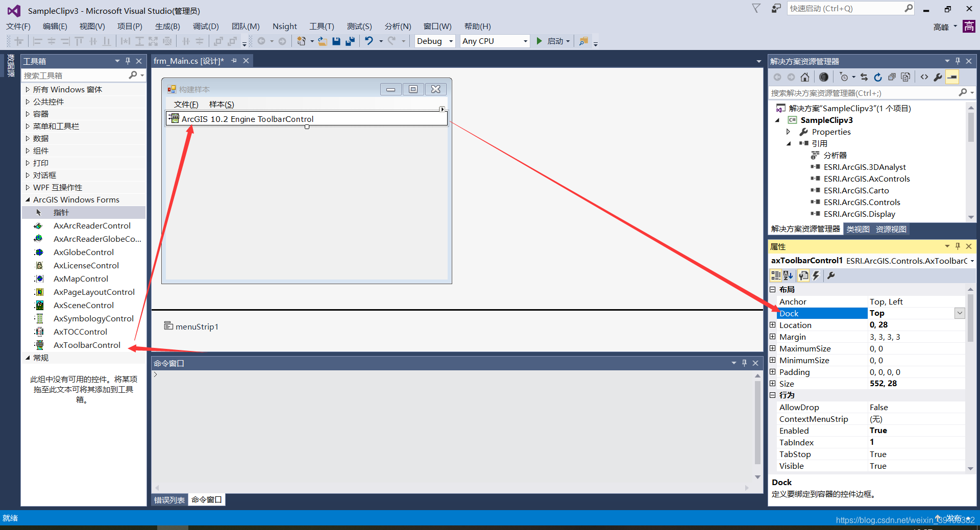The height and width of the screenshot is (530, 980).
Task: Click the ArcGIS 10.2 Engine ToolbarControl on the form
Action: pyautogui.click(x=307, y=119)
